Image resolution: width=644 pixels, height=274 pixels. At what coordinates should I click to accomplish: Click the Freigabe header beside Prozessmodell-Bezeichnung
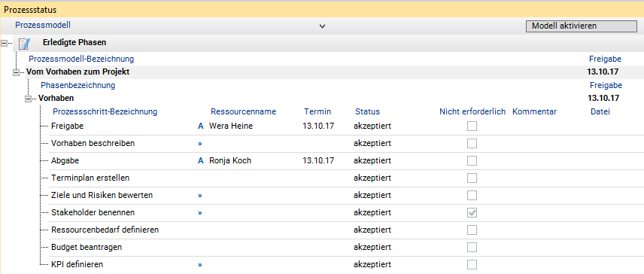click(605, 59)
